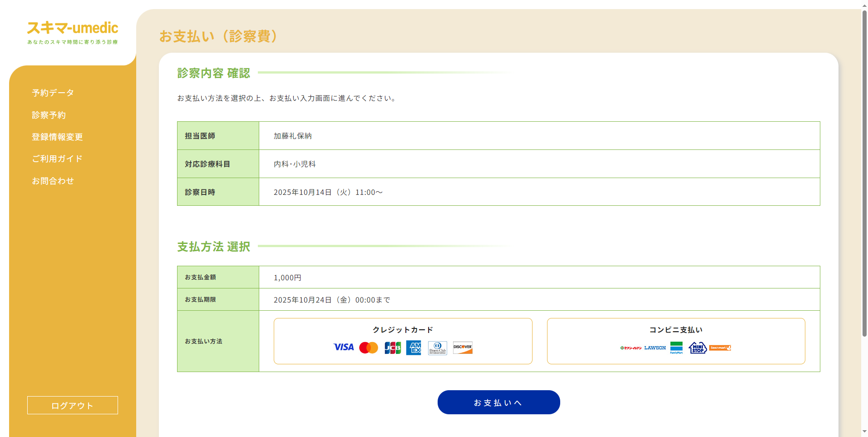The width and height of the screenshot is (868, 437).
Task: Click the Diners Club International icon
Action: pos(437,348)
